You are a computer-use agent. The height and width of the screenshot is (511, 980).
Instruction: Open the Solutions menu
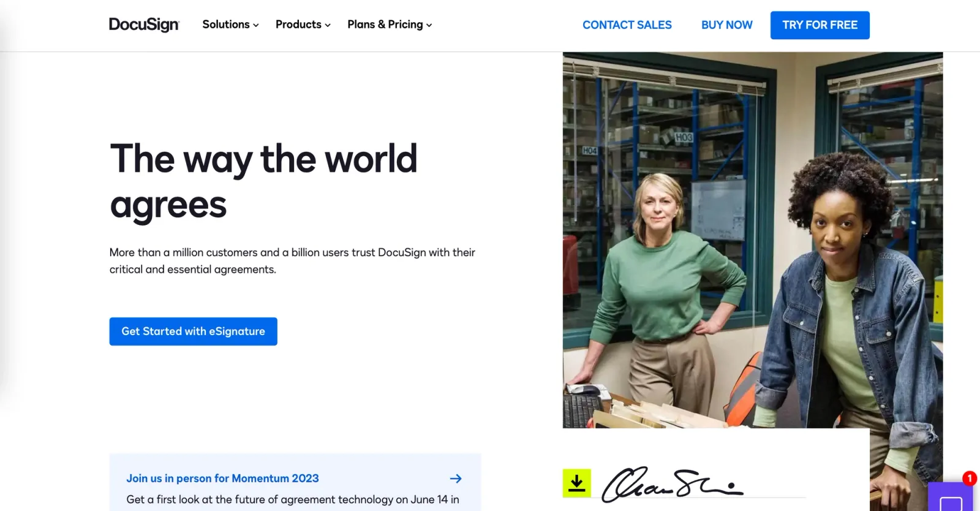pos(225,25)
